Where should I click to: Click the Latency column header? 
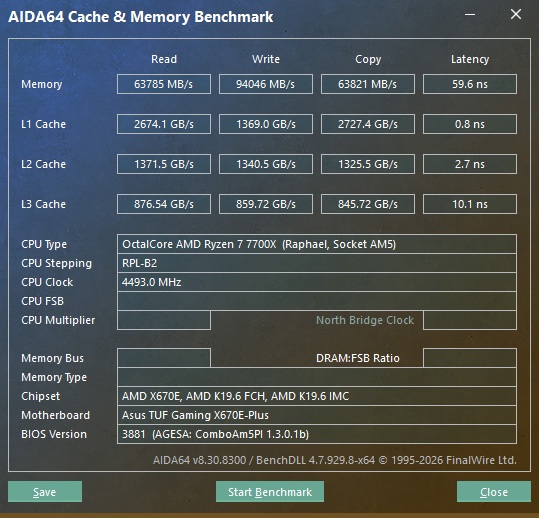[470, 59]
